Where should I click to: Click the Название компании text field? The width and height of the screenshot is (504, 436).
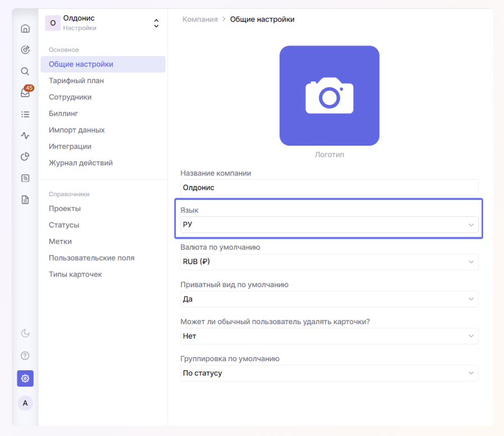(x=329, y=188)
